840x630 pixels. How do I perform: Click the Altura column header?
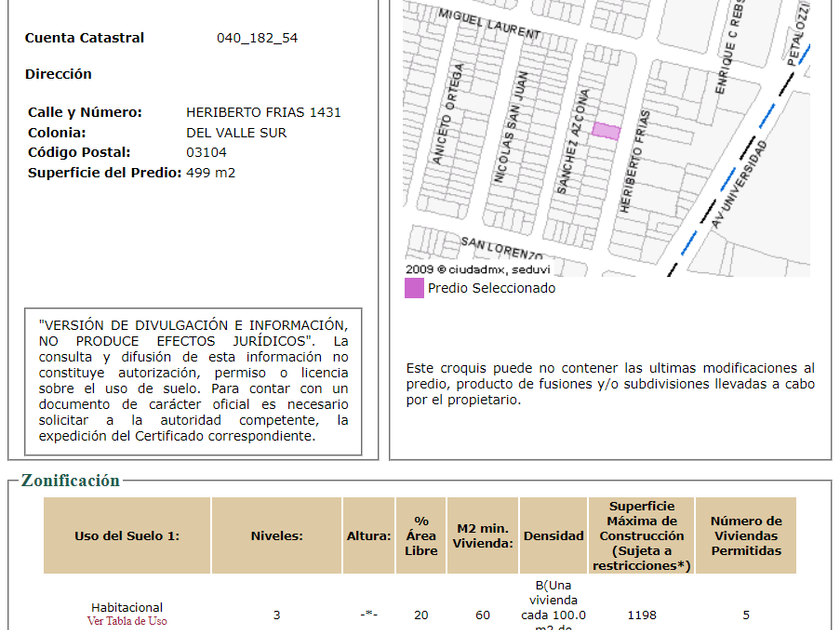pos(369,536)
